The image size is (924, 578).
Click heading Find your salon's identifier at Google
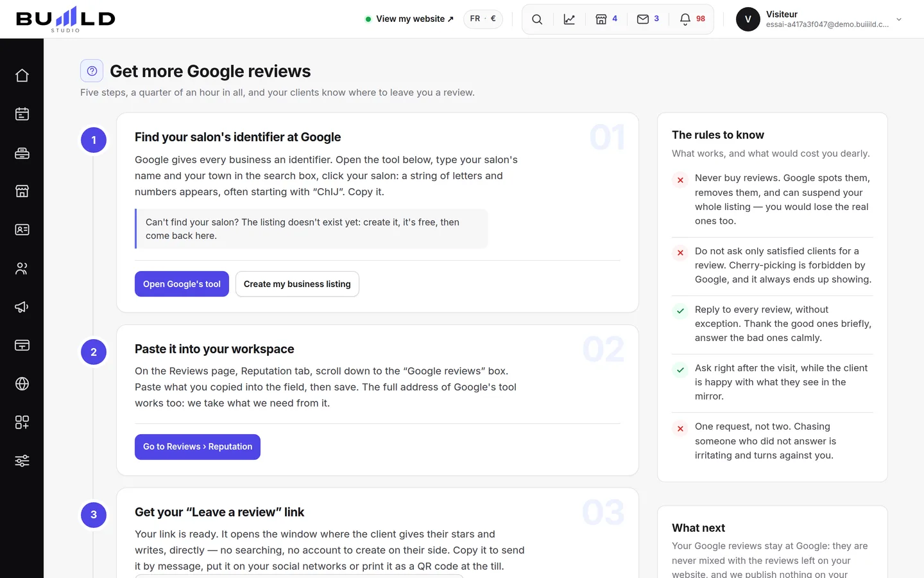[237, 137]
